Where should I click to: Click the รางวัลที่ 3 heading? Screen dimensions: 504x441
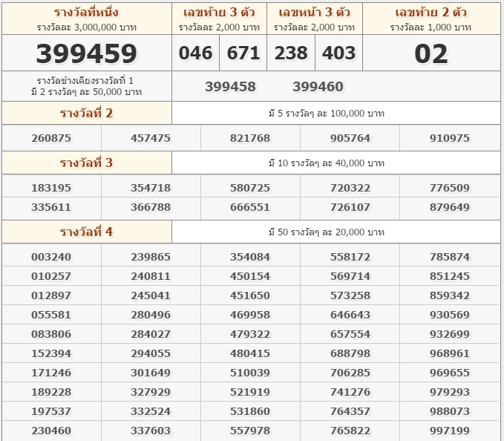coord(86,163)
